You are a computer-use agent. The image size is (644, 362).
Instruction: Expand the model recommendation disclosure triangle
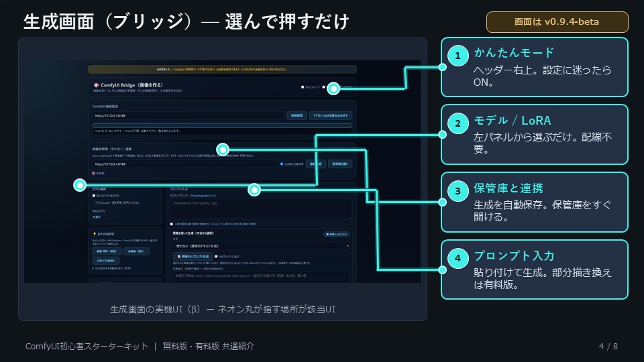coord(93,268)
